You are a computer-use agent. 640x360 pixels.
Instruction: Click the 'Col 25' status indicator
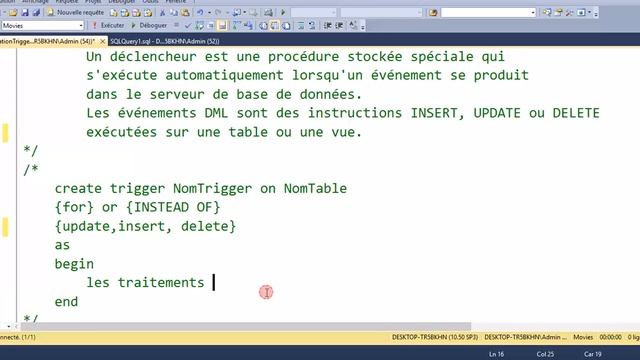[545, 354]
